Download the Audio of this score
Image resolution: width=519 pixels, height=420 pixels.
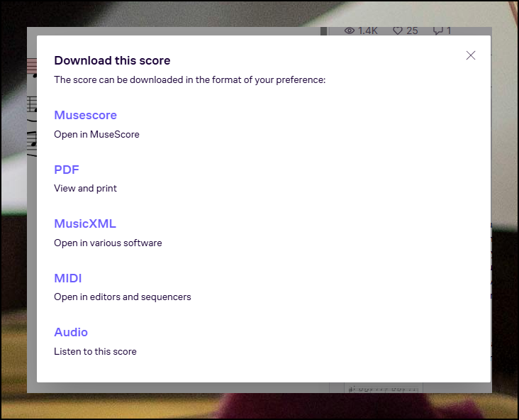[x=71, y=332]
